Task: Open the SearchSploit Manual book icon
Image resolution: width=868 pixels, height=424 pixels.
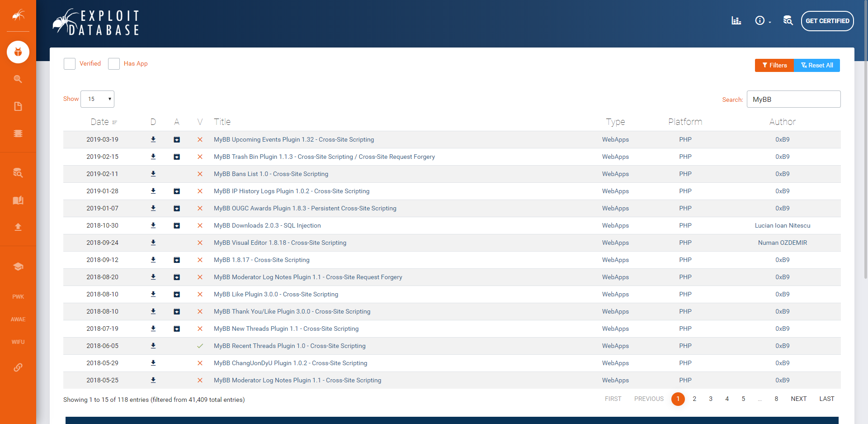Action: [x=18, y=200]
